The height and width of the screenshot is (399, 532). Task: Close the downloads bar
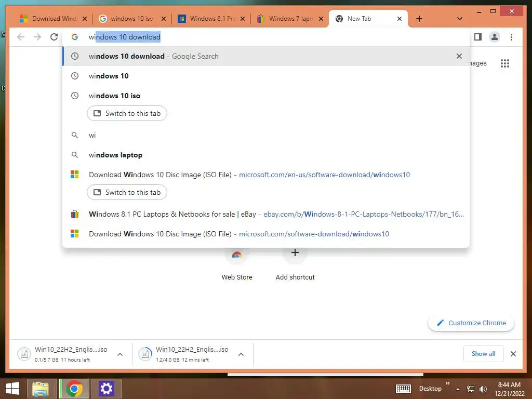click(x=513, y=354)
